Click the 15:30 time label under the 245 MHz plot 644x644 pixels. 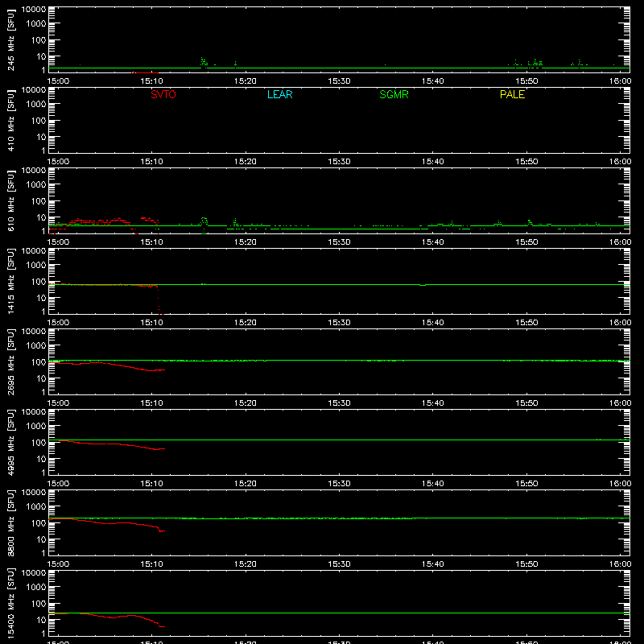[339, 81]
